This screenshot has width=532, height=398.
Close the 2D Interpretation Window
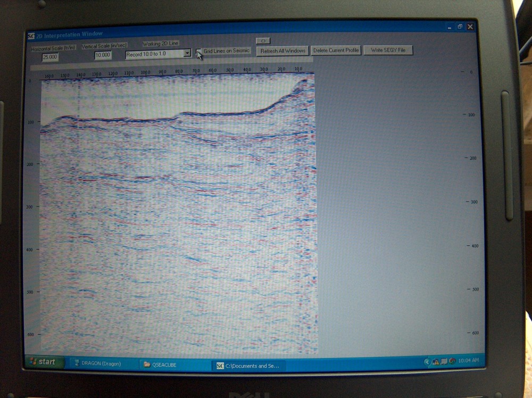coord(470,27)
